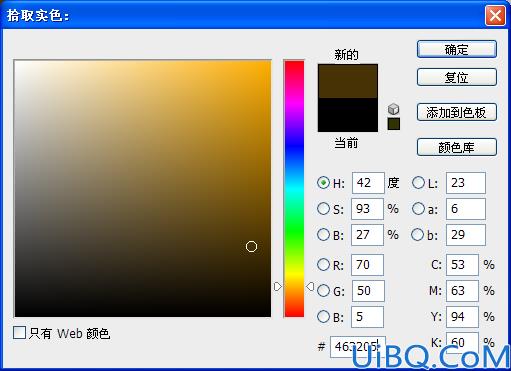This screenshot has height=371, width=511.
Task: Click the brightness field showing 27
Action: pyautogui.click(x=367, y=235)
